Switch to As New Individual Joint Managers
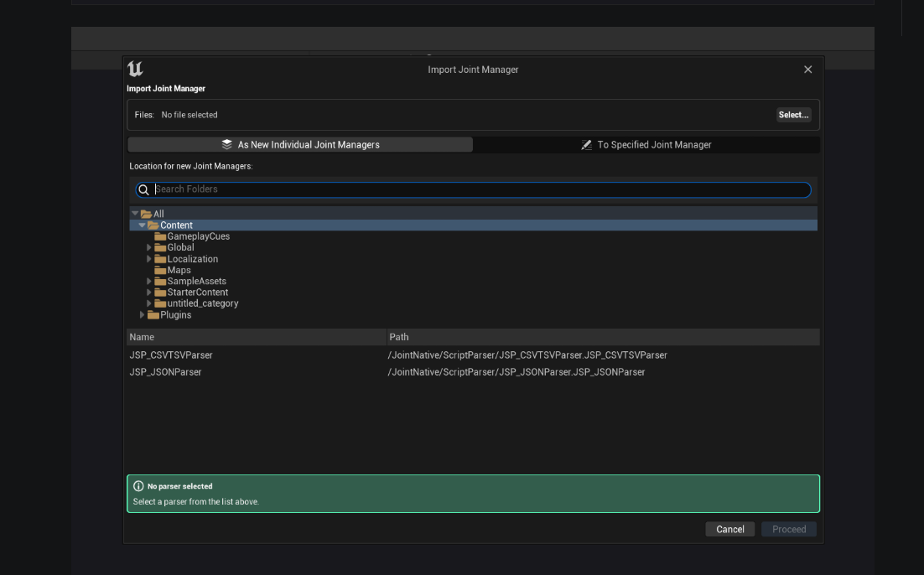Image resolution: width=924 pixels, height=575 pixels. coord(300,145)
